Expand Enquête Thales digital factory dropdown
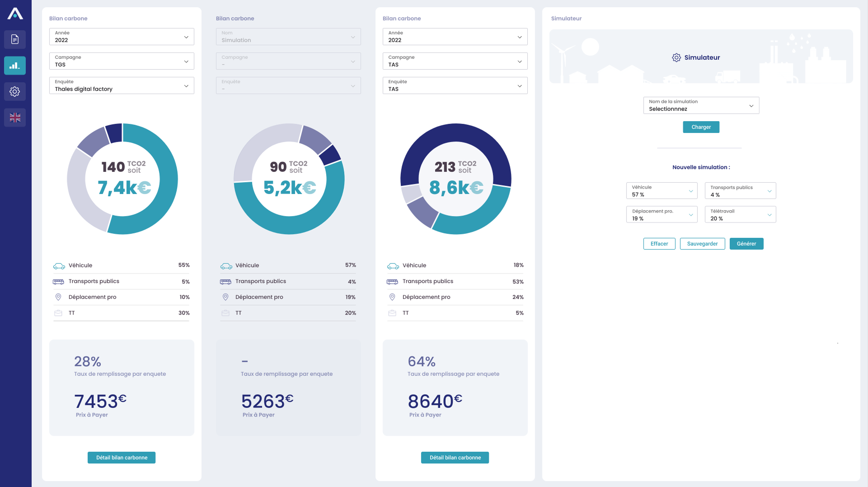The image size is (868, 487). coord(122,85)
